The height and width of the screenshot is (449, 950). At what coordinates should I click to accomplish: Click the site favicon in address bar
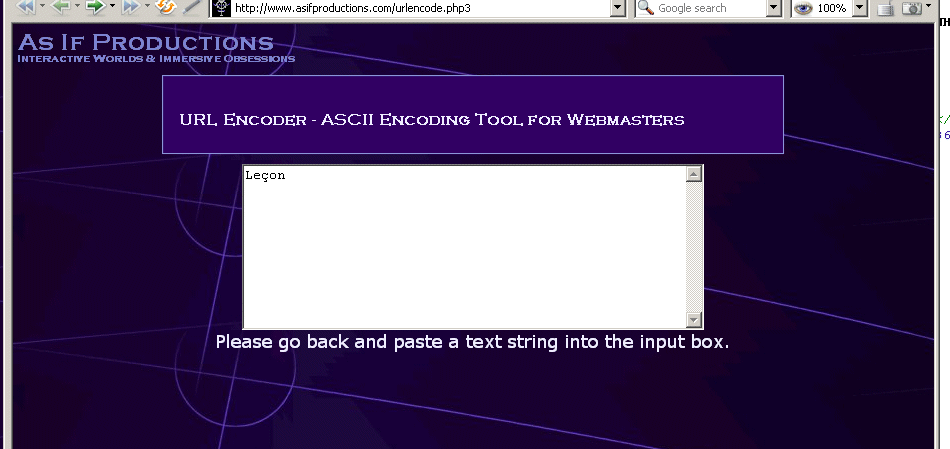click(222, 8)
